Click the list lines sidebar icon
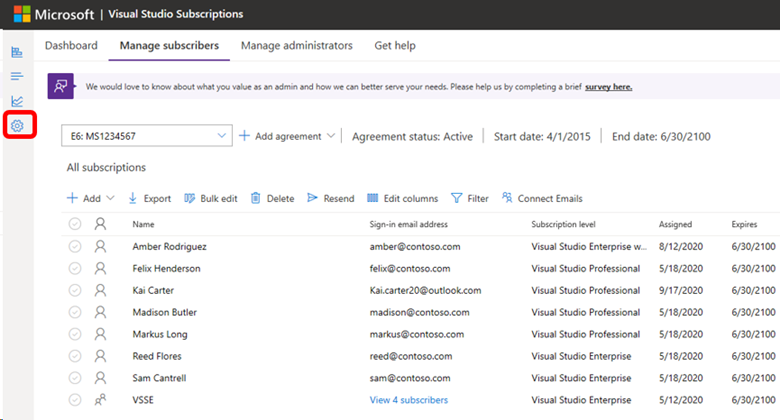Image resolution: width=780 pixels, height=420 pixels. coord(17,76)
